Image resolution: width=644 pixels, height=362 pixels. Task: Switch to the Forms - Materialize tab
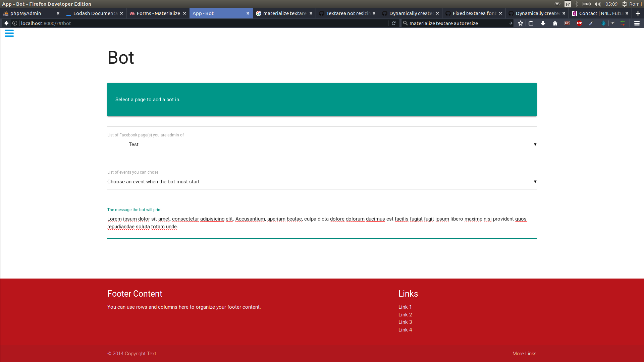(x=158, y=13)
